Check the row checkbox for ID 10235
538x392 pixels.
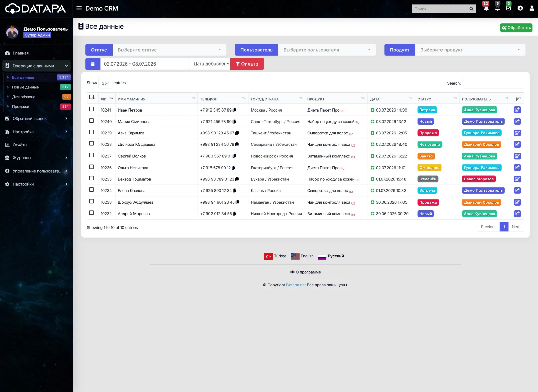[x=91, y=178]
